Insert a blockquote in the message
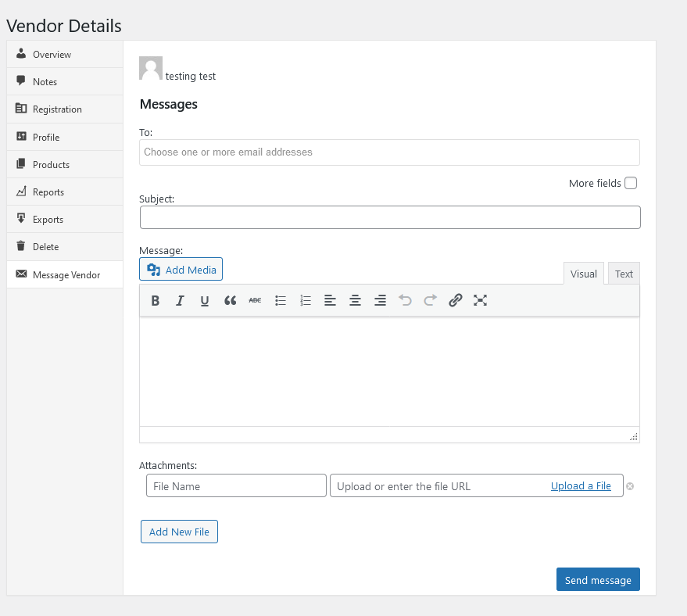 click(230, 300)
